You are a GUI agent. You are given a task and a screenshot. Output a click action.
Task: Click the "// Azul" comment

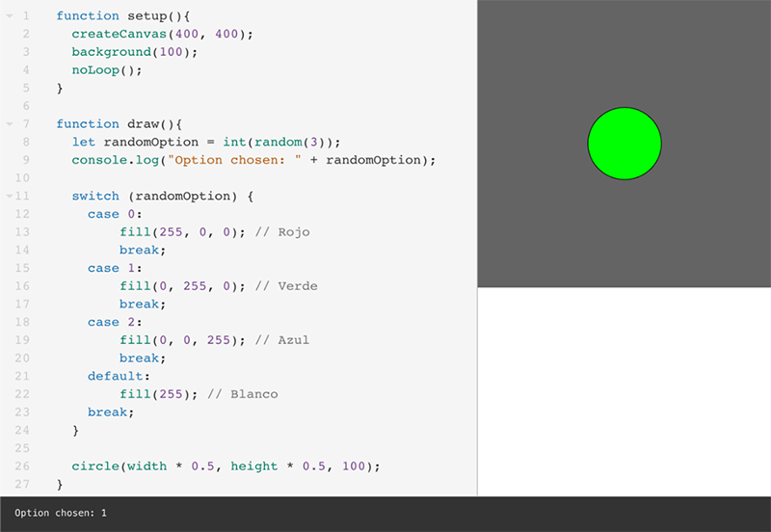click(x=282, y=340)
